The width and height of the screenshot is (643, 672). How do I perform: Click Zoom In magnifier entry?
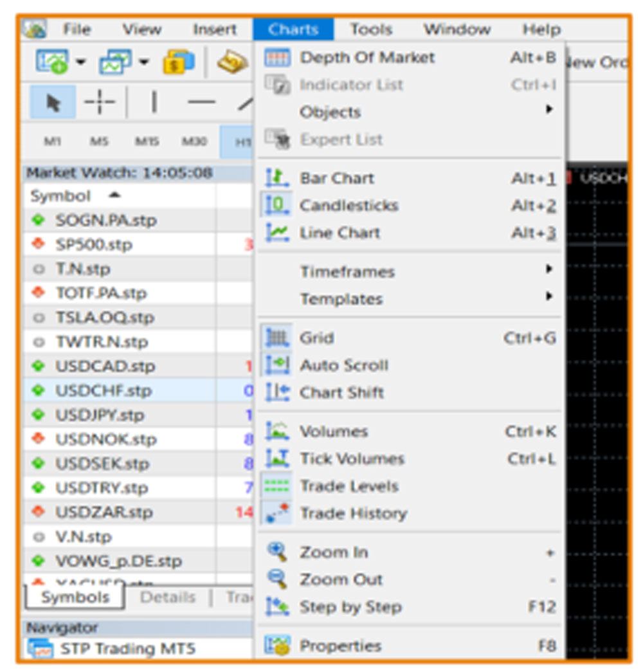coord(410,552)
